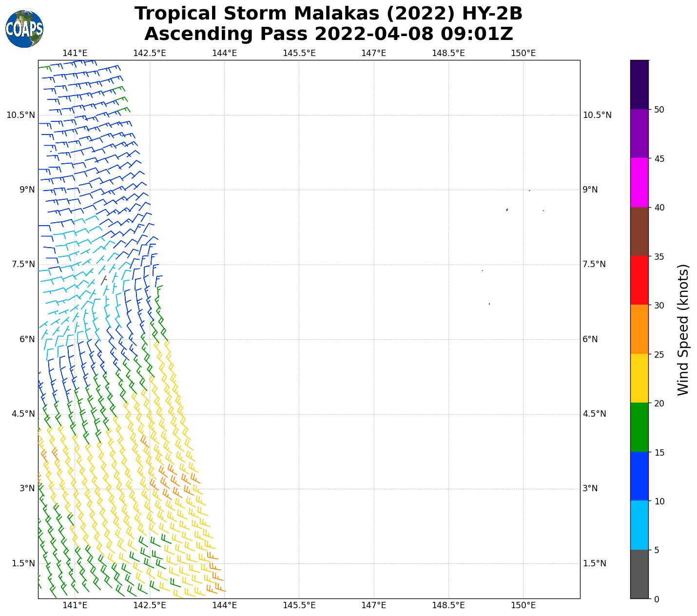
Task: Click the light blue 5–10 knots colorbar segment
Action: (x=639, y=525)
